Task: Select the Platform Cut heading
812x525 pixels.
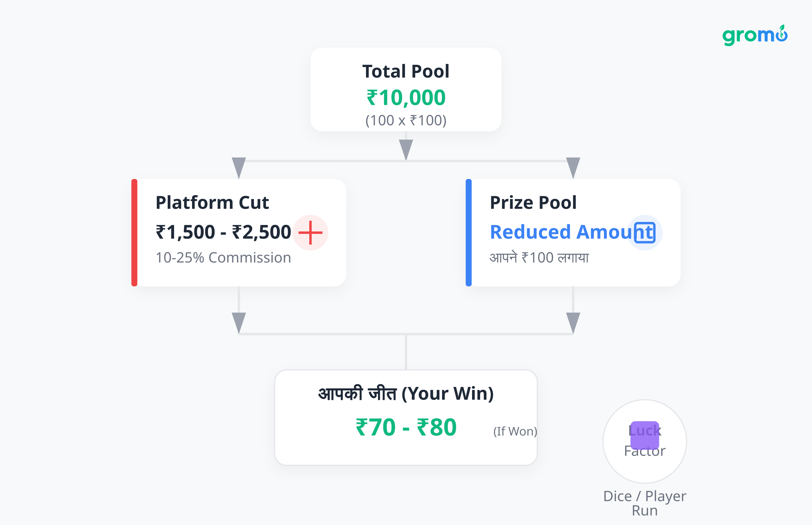Action: tap(212, 202)
